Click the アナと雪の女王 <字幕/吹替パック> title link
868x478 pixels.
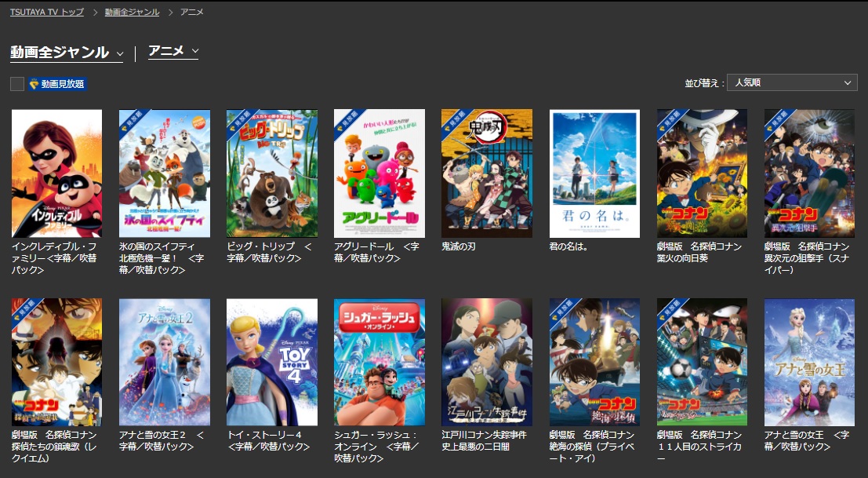[807, 441]
